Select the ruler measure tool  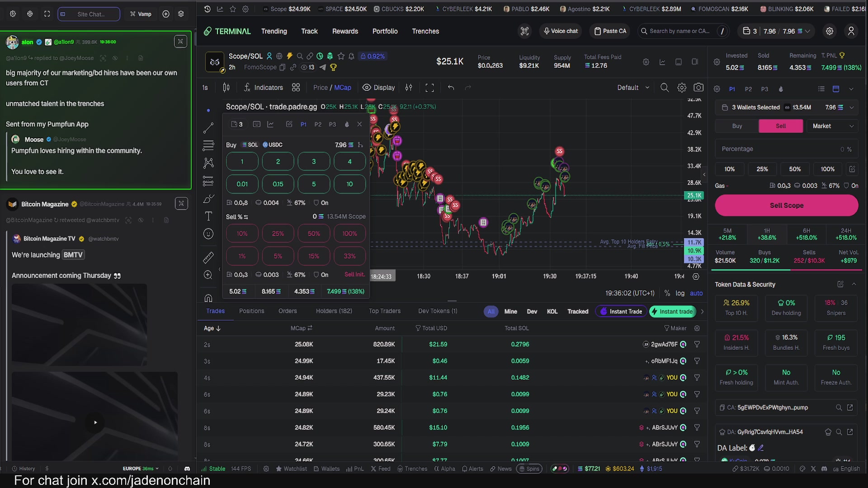(208, 258)
